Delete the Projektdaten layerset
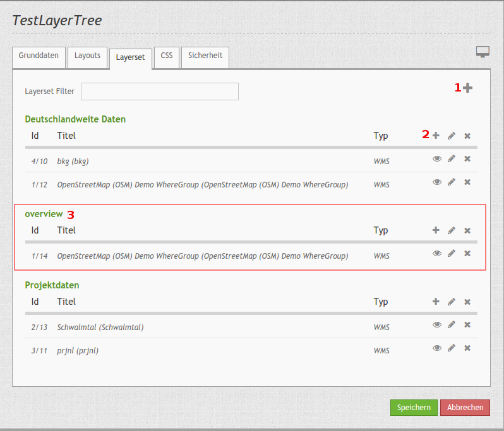This screenshot has width=504, height=431. click(x=467, y=302)
